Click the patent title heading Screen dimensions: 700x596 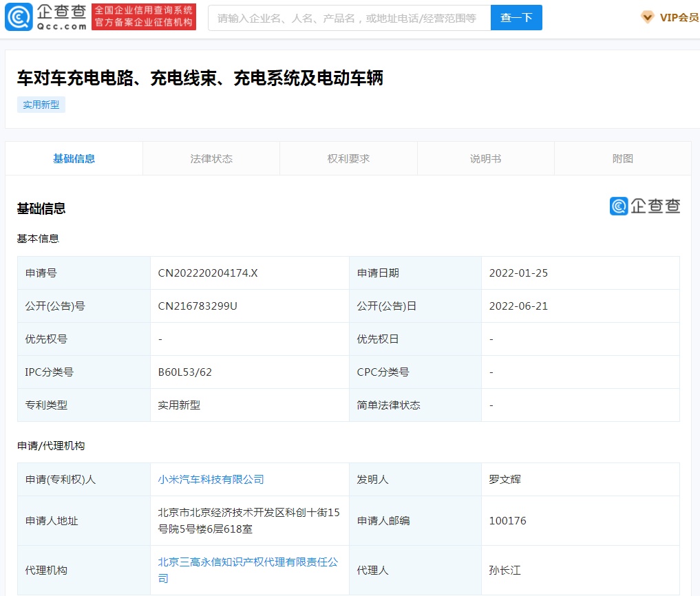click(200, 78)
